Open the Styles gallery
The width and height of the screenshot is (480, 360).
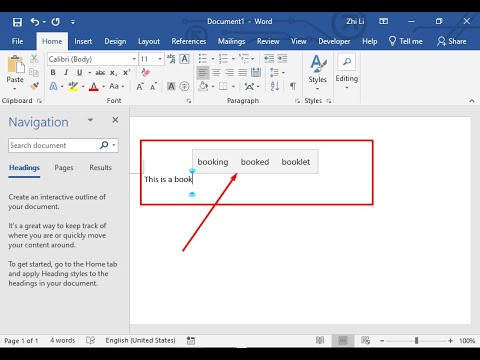tap(317, 73)
